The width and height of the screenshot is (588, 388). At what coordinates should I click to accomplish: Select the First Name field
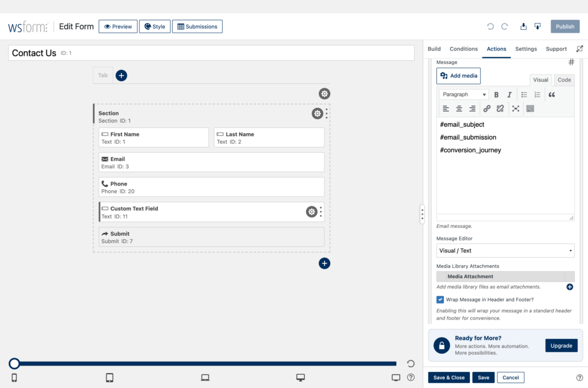[154, 138]
